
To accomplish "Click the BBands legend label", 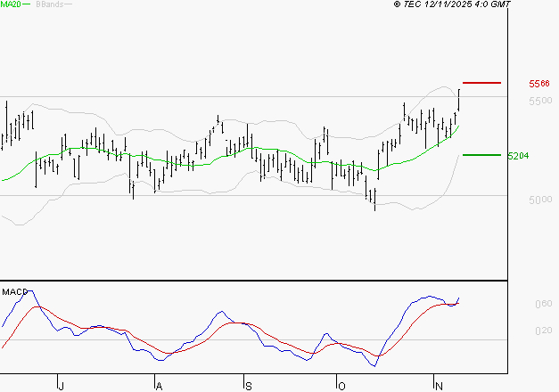I will click(x=50, y=4).
